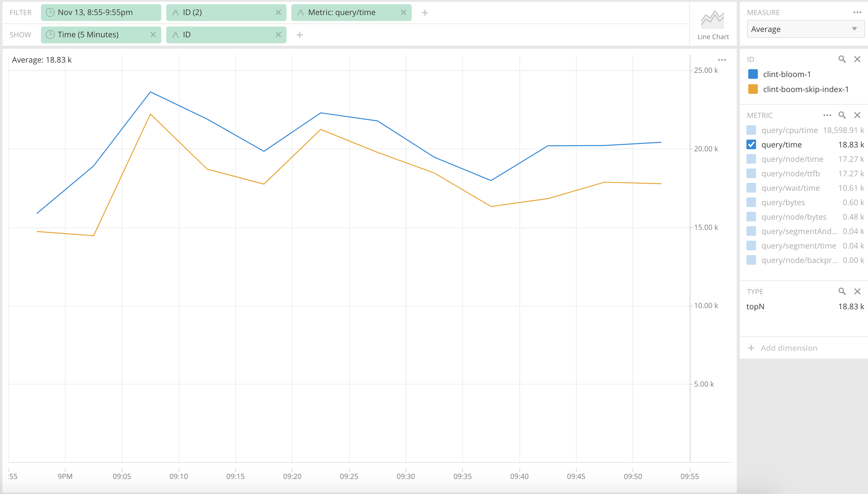This screenshot has width=868, height=494.
Task: Click Add dimension link
Action: point(788,348)
